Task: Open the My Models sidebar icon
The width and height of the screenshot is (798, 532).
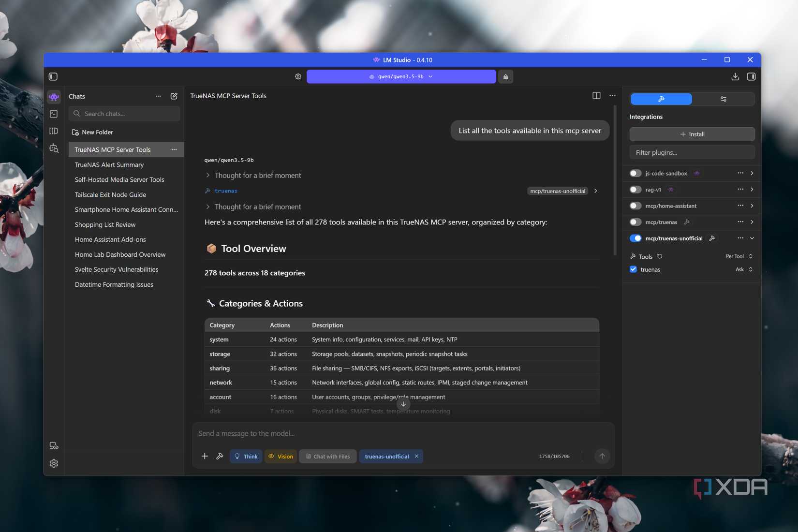Action: pyautogui.click(x=54, y=131)
